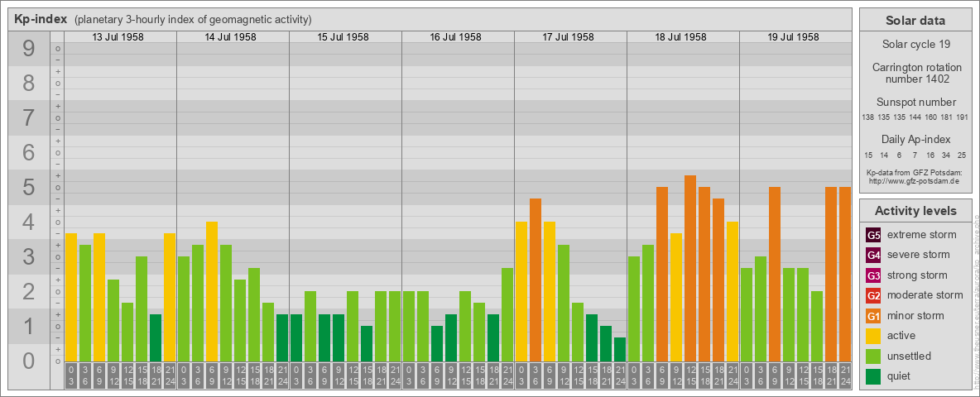
Task: Click the 'moderate storm' legend label
Action: tap(925, 295)
